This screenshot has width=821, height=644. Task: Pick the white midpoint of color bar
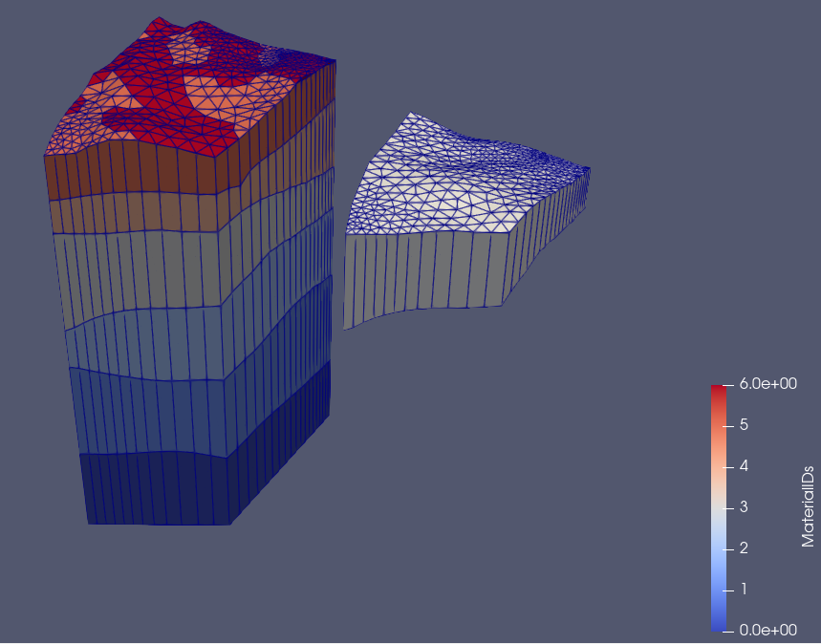(x=717, y=507)
